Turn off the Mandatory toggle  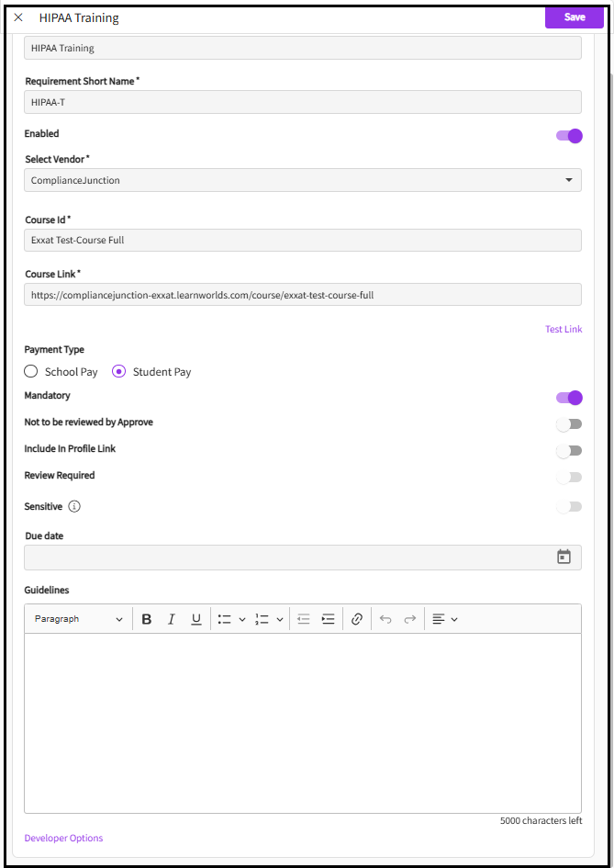(x=569, y=398)
